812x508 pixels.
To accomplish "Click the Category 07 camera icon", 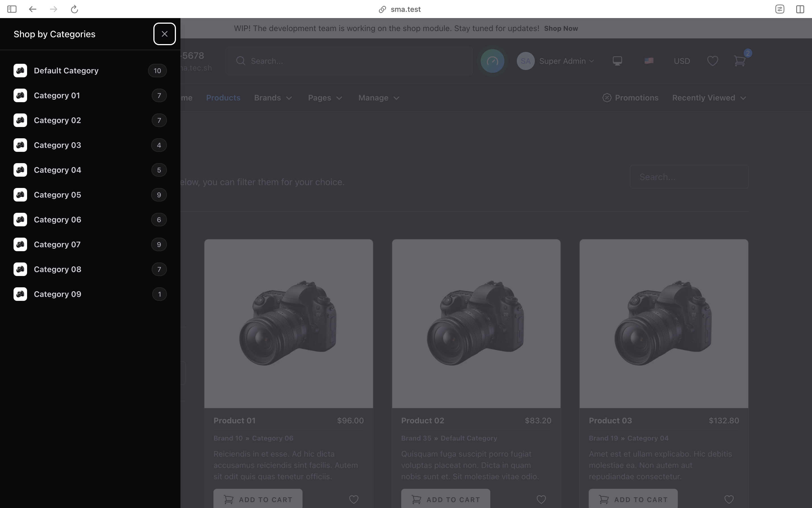I will 20,245.
